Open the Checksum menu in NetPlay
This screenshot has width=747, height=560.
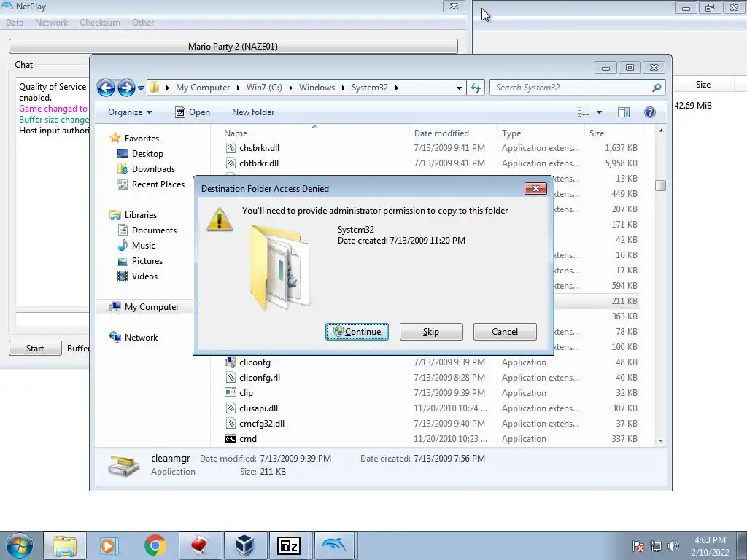pyautogui.click(x=99, y=23)
